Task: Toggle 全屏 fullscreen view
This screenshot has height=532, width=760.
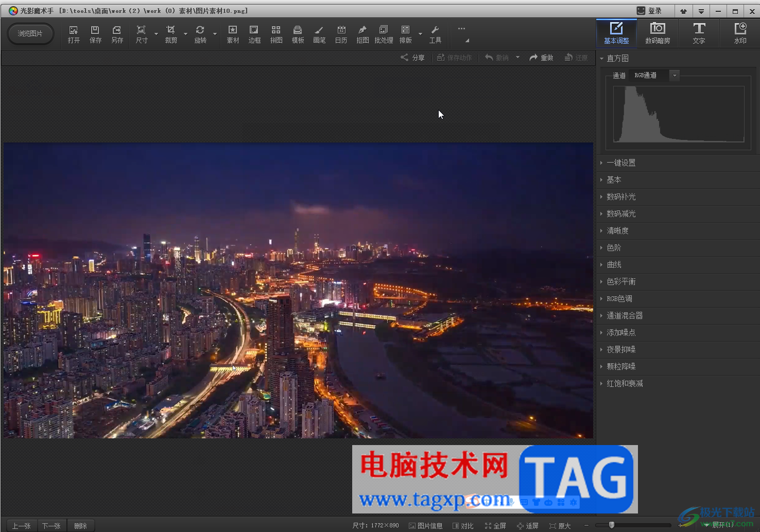Action: pyautogui.click(x=495, y=526)
